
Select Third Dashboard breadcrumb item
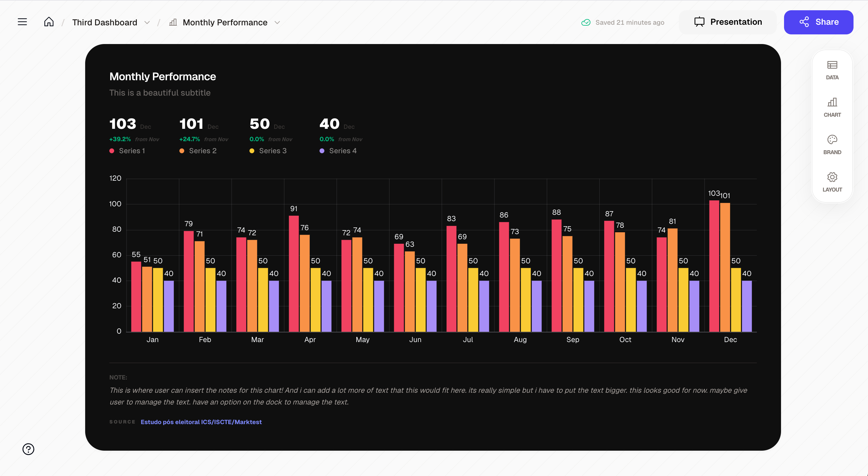pos(104,23)
